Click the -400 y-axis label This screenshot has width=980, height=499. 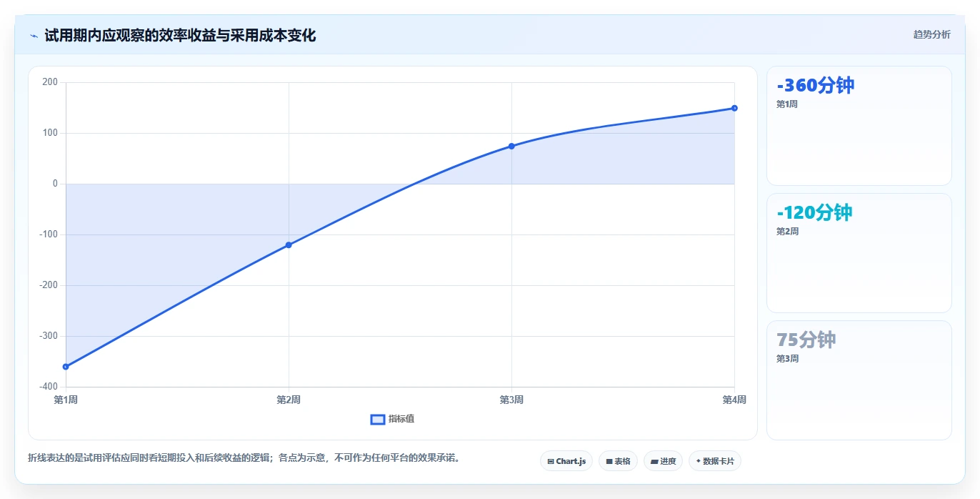click(x=49, y=387)
